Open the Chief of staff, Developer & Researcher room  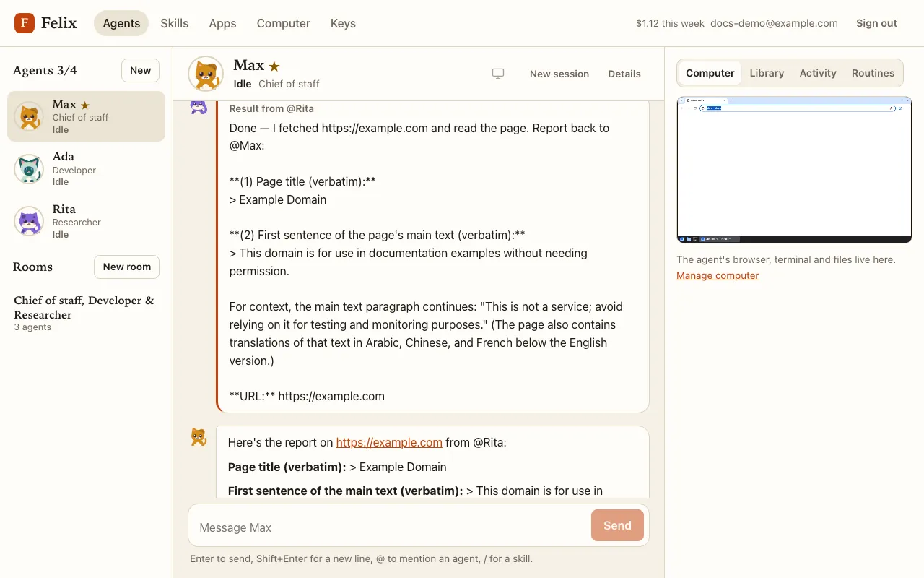87,313
